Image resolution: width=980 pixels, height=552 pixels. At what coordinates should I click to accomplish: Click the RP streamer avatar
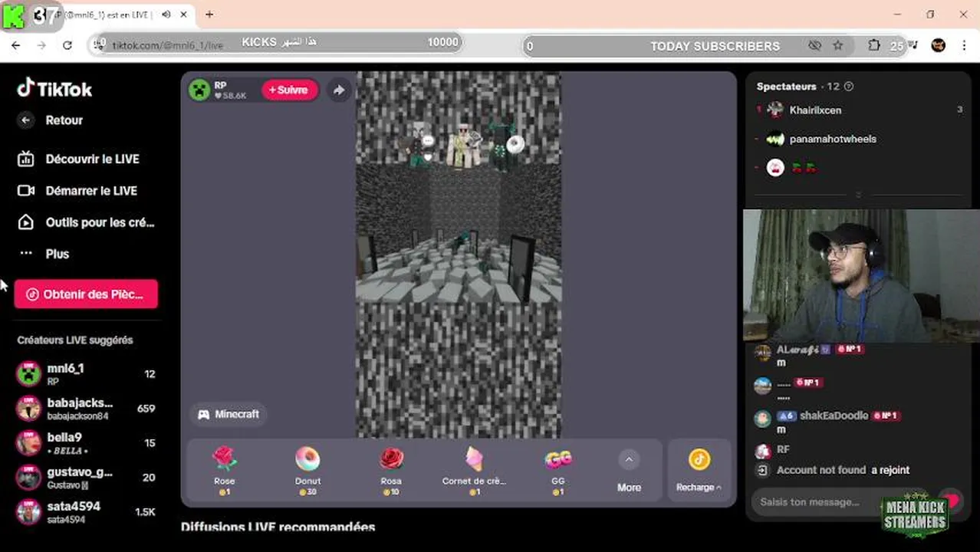[x=199, y=90]
